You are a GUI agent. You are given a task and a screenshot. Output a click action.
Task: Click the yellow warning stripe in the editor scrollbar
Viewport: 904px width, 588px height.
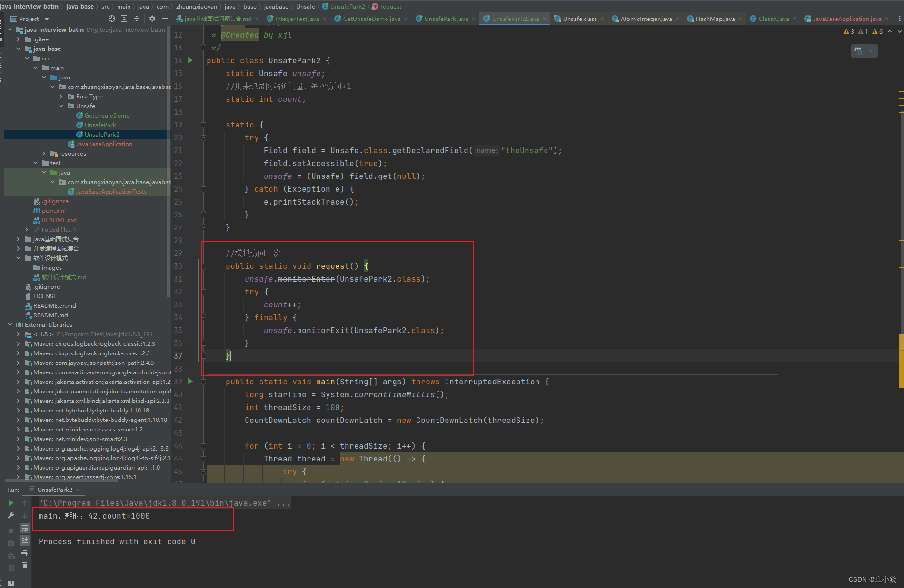point(901,362)
